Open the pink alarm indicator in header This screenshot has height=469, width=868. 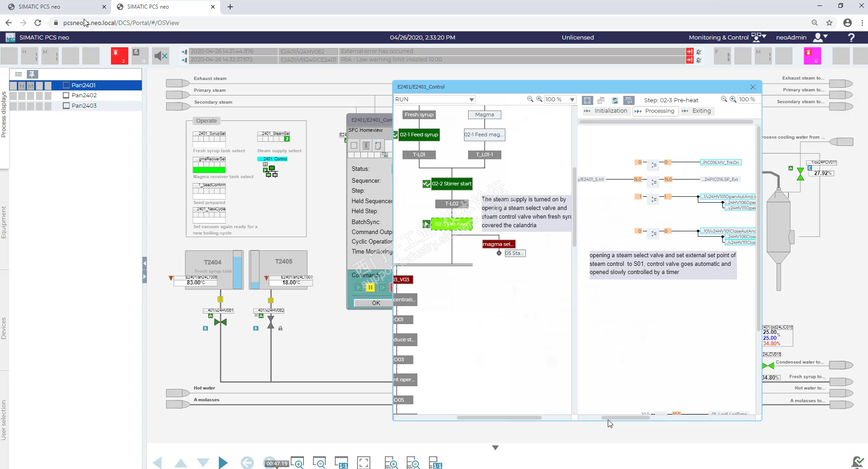[x=812, y=56]
